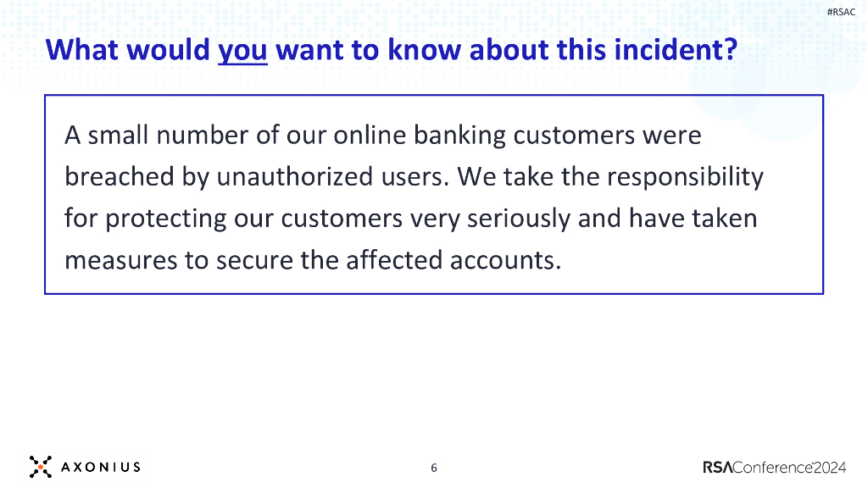868x488 pixels.
Task: Select the word "What" in the slide title
Action: point(86,50)
